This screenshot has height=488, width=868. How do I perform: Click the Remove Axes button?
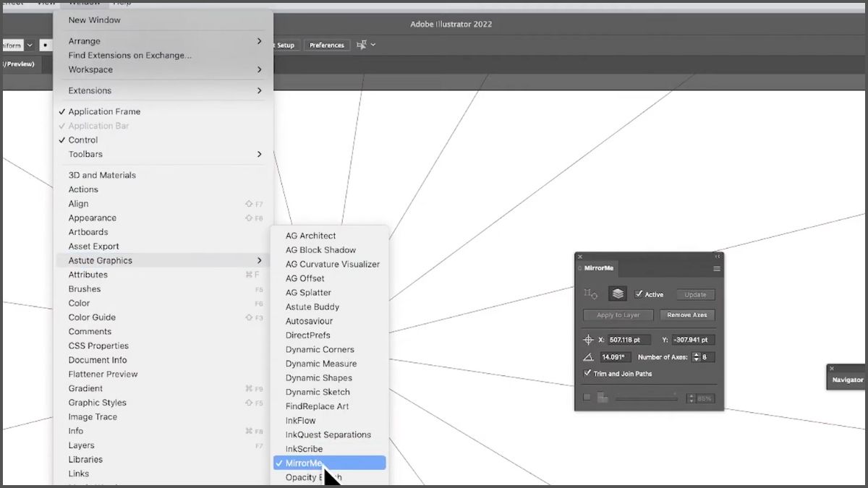[x=687, y=315]
